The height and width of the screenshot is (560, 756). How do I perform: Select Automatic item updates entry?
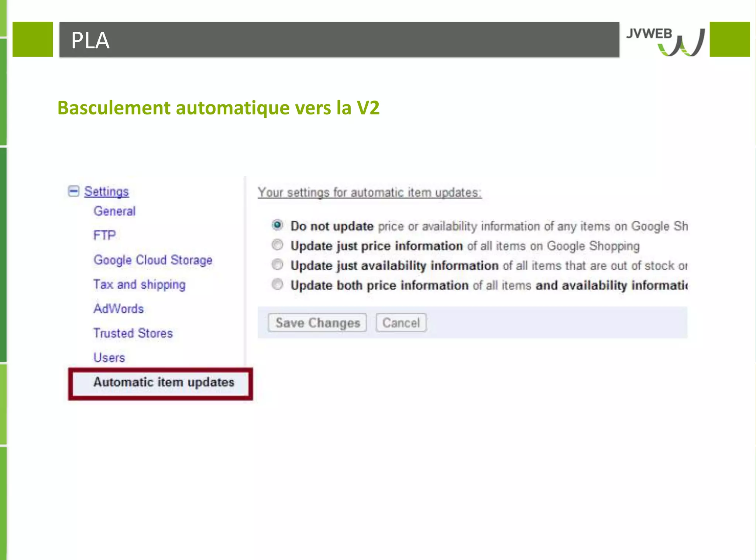click(x=161, y=384)
